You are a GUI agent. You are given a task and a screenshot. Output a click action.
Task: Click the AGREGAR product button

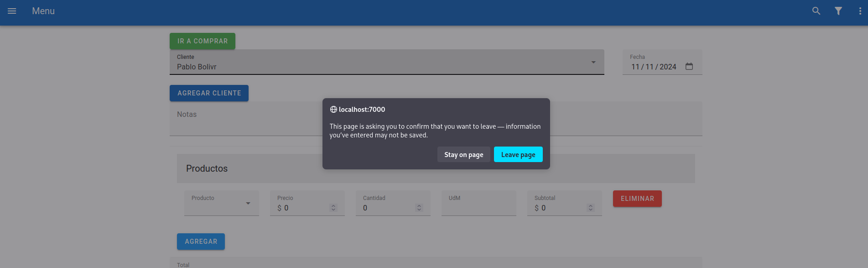point(201,242)
